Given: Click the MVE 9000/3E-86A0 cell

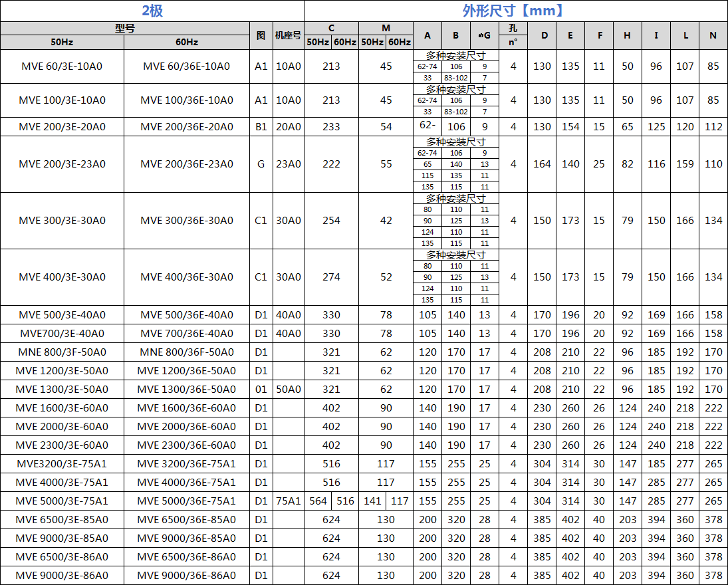Looking at the screenshot, I should pos(62,576).
